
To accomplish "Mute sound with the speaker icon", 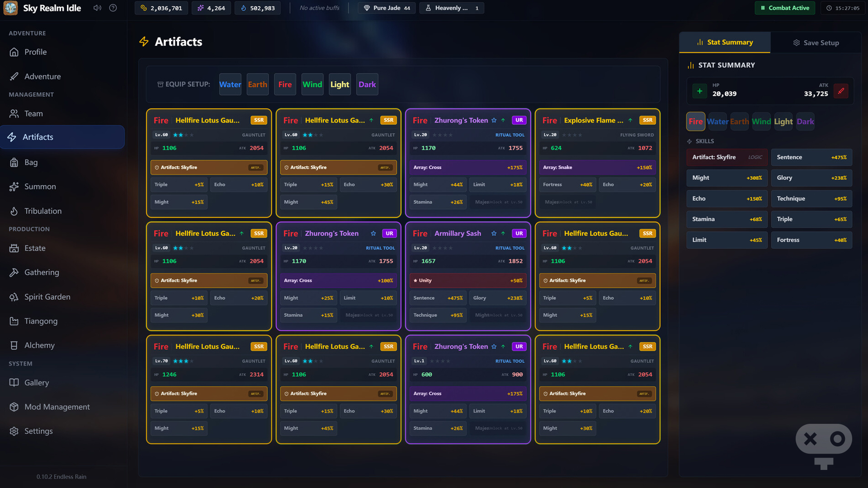I will (97, 8).
